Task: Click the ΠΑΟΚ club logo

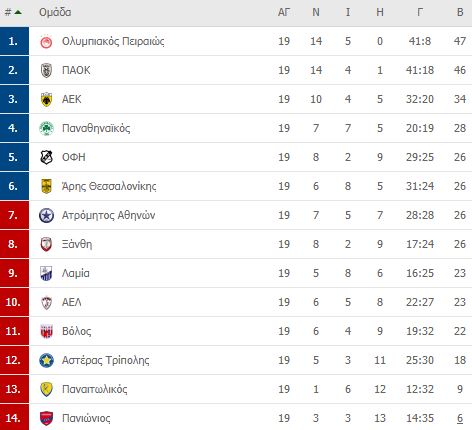Action: (46, 70)
